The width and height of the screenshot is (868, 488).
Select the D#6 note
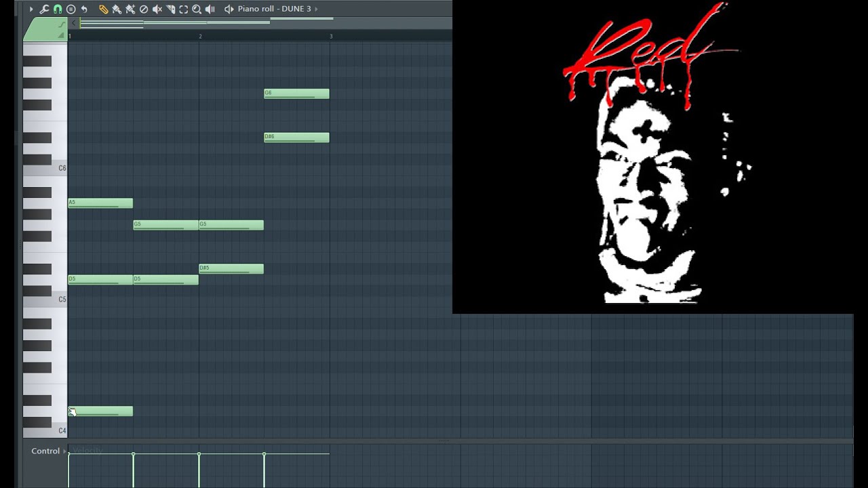pyautogui.click(x=296, y=138)
